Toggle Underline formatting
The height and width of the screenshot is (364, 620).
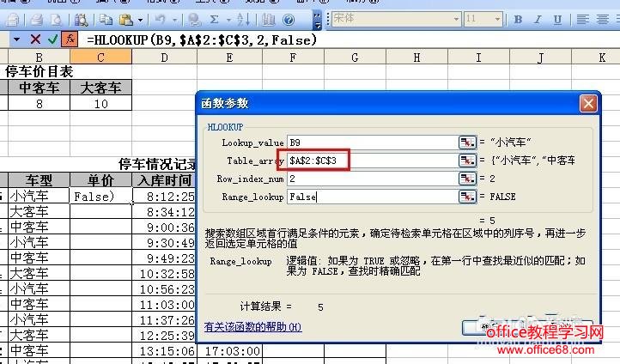point(557,19)
